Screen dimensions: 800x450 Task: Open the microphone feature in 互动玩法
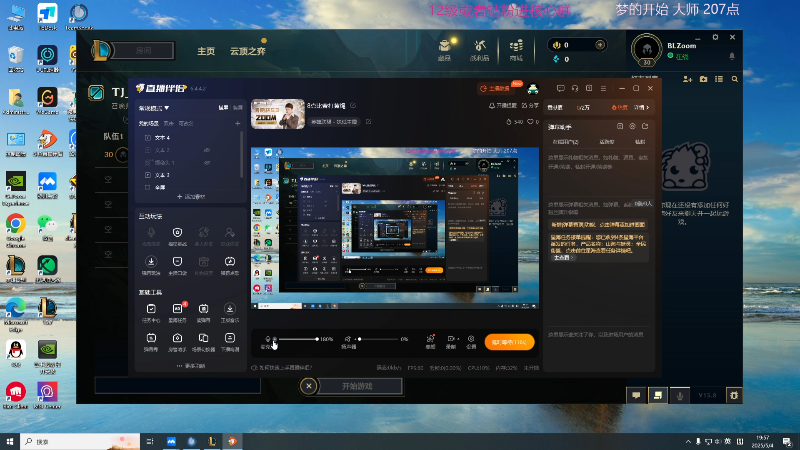click(x=151, y=236)
